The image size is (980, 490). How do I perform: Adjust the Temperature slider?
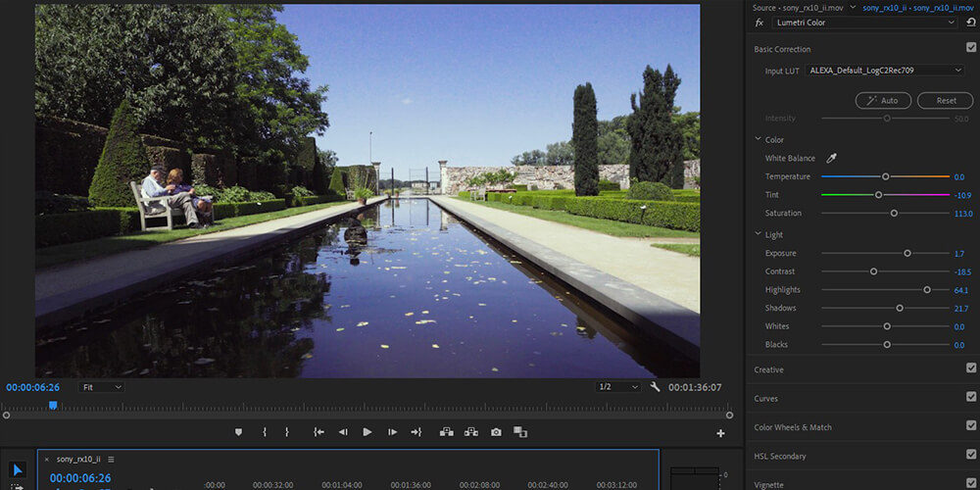[x=886, y=176]
